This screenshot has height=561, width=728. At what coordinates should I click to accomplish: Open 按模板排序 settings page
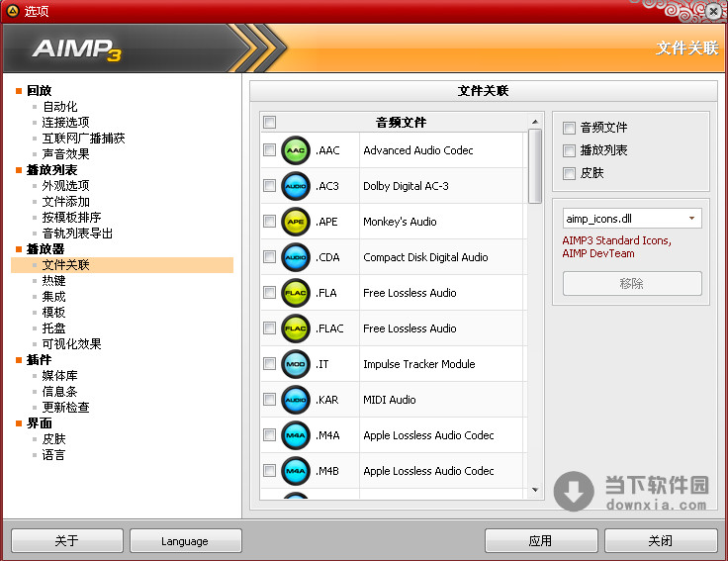pyautogui.click(x=71, y=218)
